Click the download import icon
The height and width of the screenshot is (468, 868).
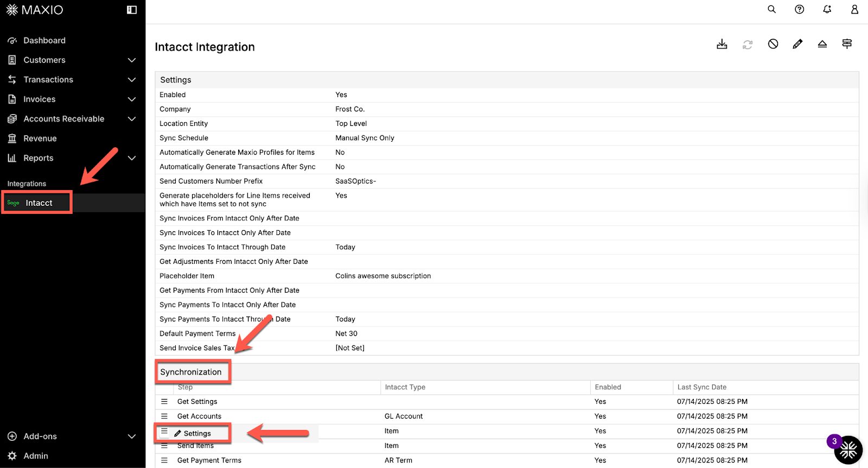coord(722,44)
